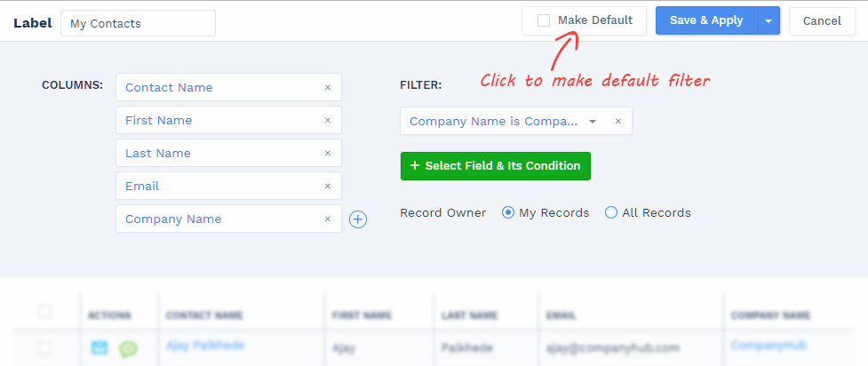Screen dimensions: 868x366
Task: Tick the checkbox for Ajay's row
Action: [44, 347]
